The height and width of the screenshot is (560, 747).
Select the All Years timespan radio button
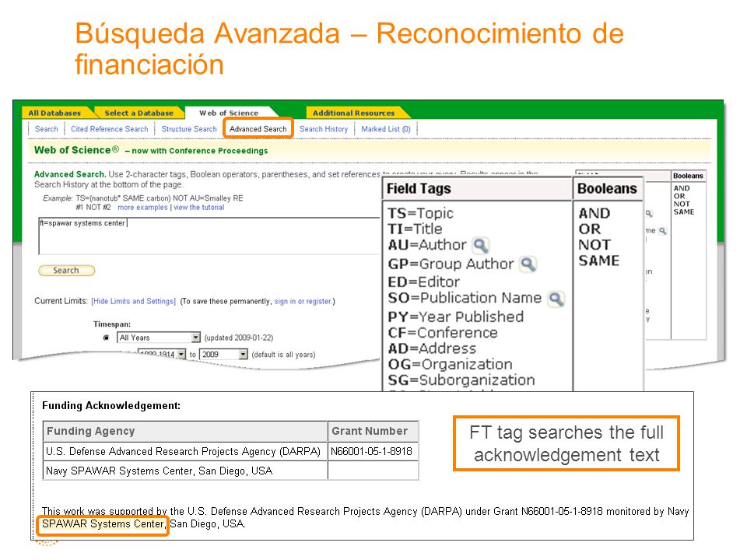106,338
